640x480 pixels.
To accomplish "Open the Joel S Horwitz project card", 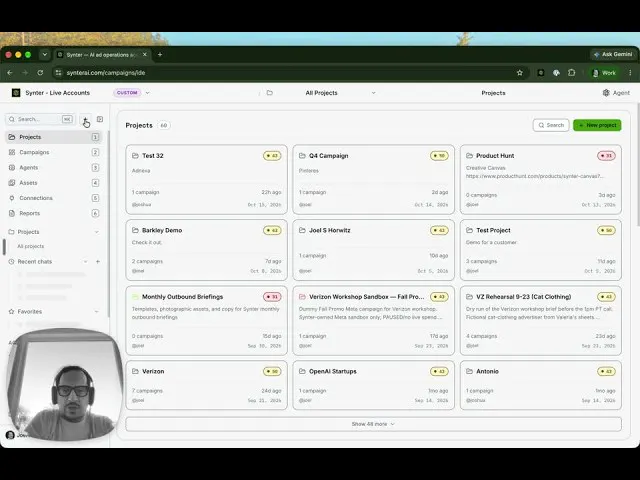I will click(373, 250).
